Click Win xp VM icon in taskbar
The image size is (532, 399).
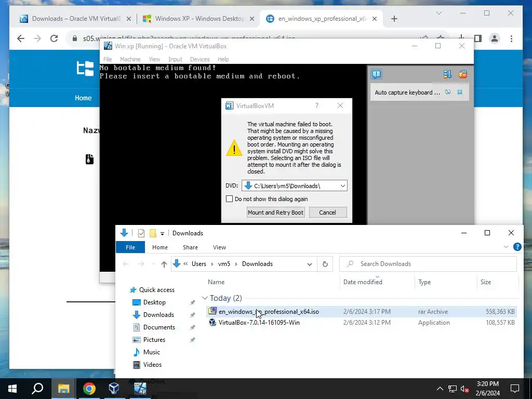tap(140, 389)
